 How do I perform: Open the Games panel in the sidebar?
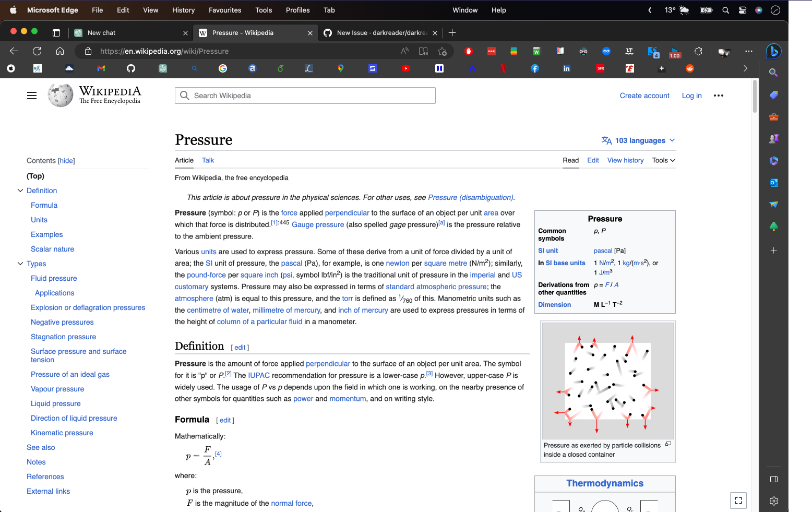click(x=774, y=138)
